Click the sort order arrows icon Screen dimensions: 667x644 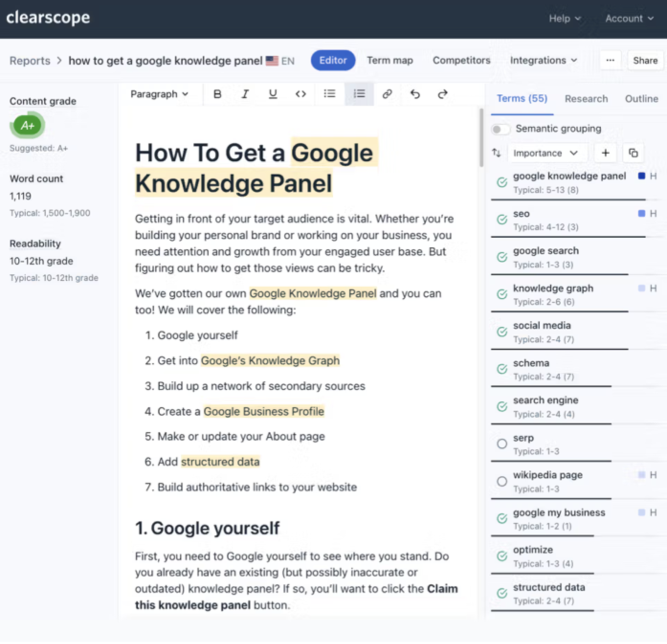point(496,153)
